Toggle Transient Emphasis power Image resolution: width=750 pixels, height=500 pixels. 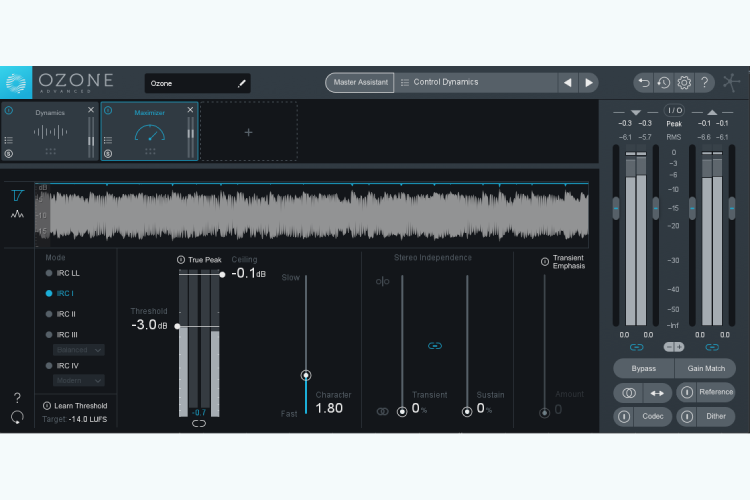click(x=545, y=262)
